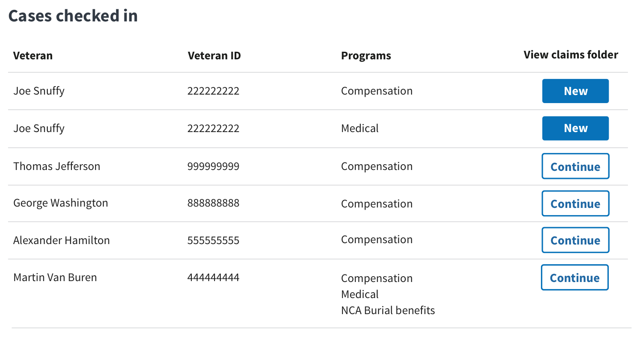
Task: Continue Thomas Jefferson's claims folder
Action: pos(575,166)
